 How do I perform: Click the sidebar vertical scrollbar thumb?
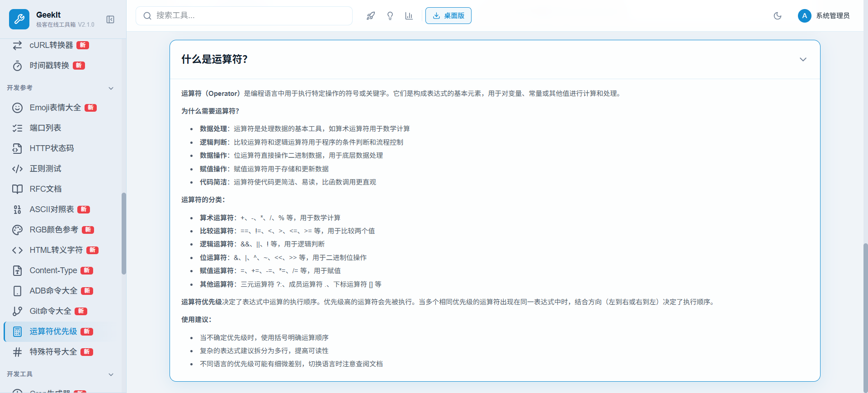click(123, 233)
